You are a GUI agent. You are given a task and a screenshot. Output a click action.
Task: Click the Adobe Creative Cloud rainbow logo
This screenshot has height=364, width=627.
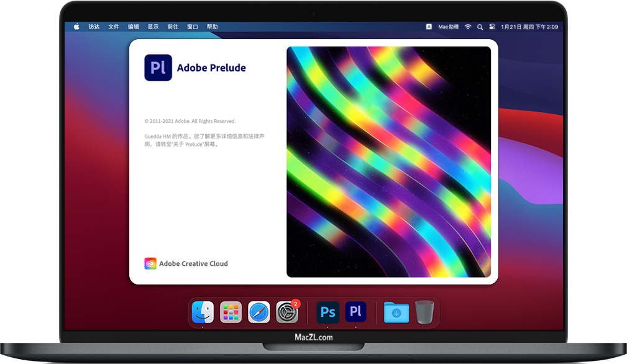pos(149,263)
